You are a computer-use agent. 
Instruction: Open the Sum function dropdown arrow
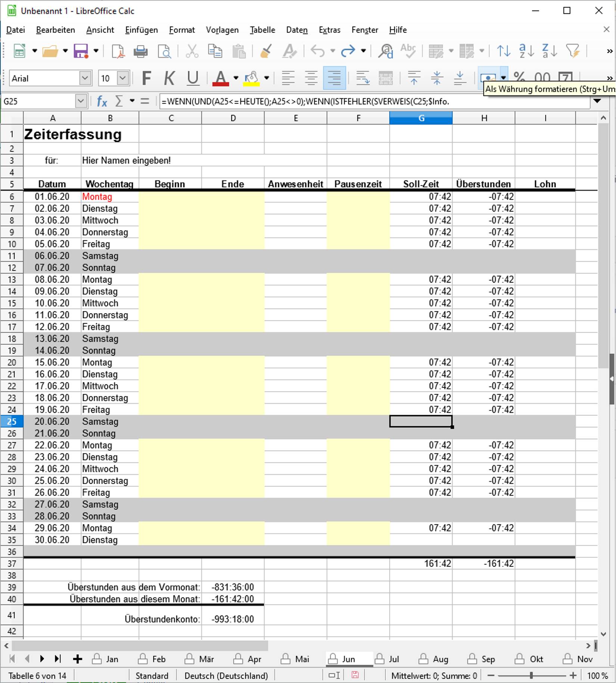132,101
